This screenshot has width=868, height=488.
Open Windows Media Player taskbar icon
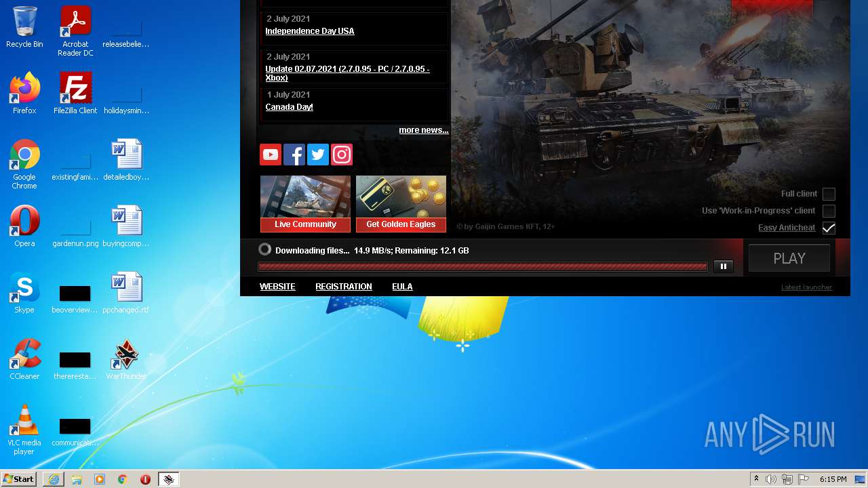pos(100,479)
